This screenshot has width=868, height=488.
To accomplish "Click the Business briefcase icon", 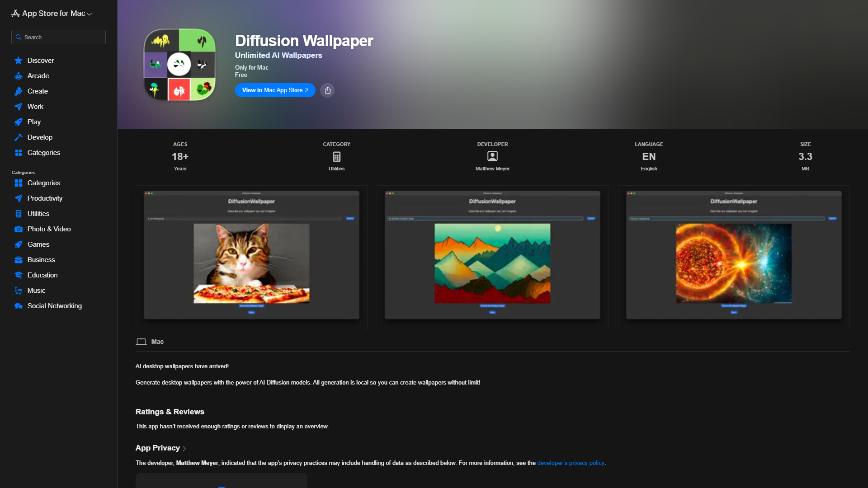I will pyautogui.click(x=19, y=260).
